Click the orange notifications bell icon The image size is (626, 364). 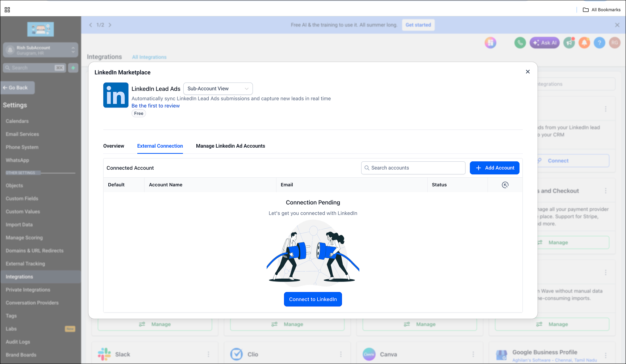584,43
